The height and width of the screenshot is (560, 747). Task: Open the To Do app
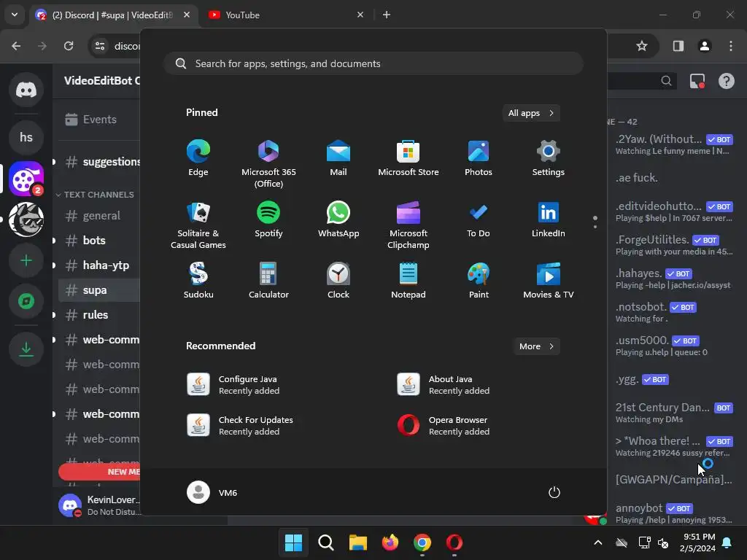(x=479, y=219)
